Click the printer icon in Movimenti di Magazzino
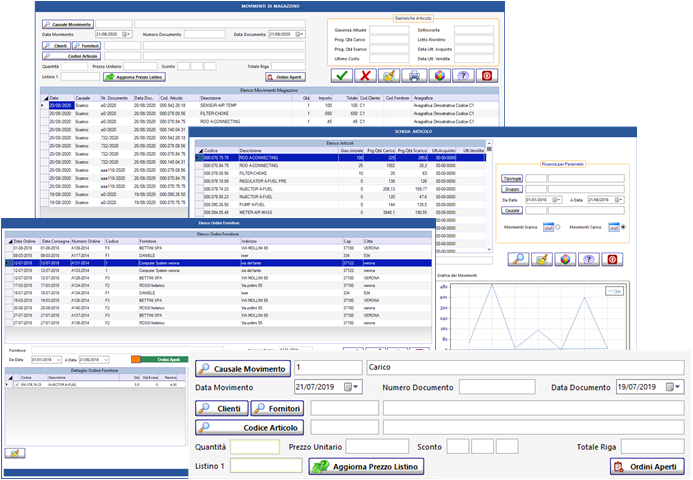This screenshot has height=480, width=693. coord(414,76)
